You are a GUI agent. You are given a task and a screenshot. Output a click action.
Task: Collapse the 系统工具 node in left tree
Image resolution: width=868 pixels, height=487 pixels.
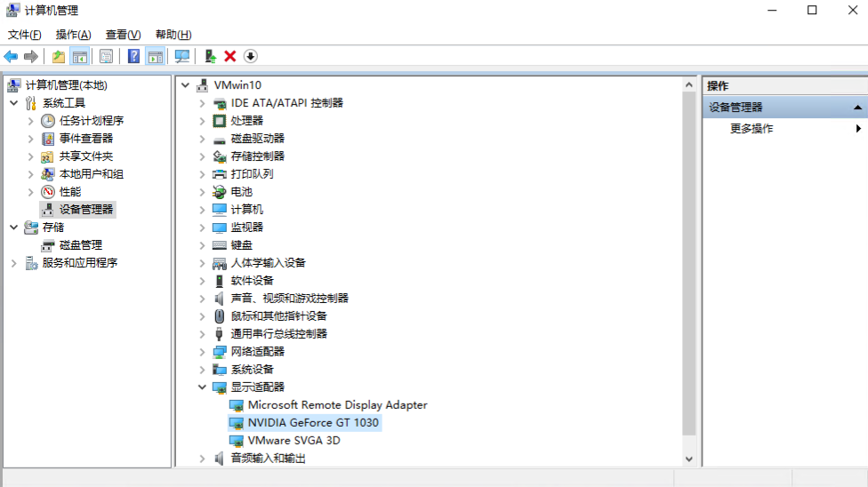coord(14,103)
